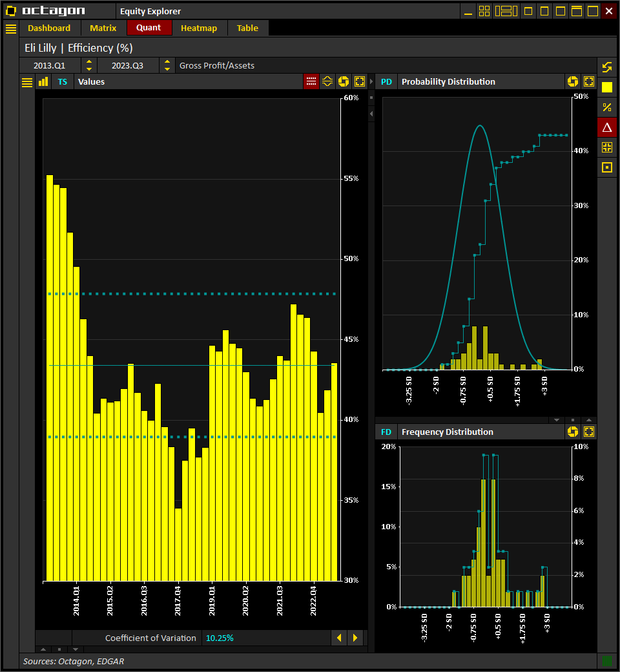Click the Equity Explorer window title
The height and width of the screenshot is (672, 620).
150,11
